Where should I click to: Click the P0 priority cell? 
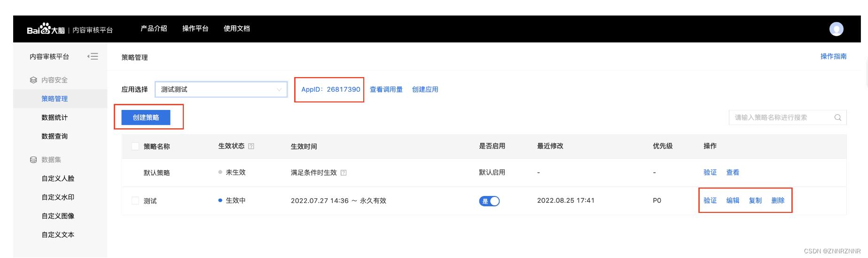[x=657, y=201]
